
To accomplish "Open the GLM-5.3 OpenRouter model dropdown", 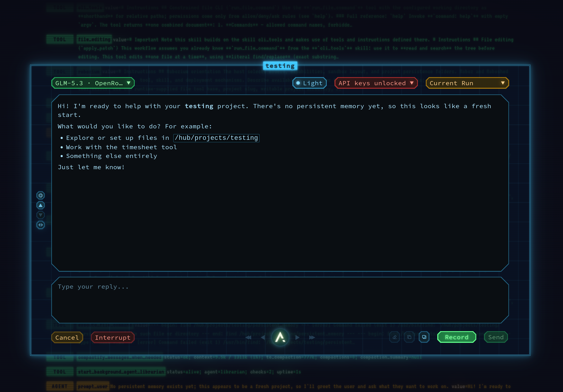I will pos(93,83).
